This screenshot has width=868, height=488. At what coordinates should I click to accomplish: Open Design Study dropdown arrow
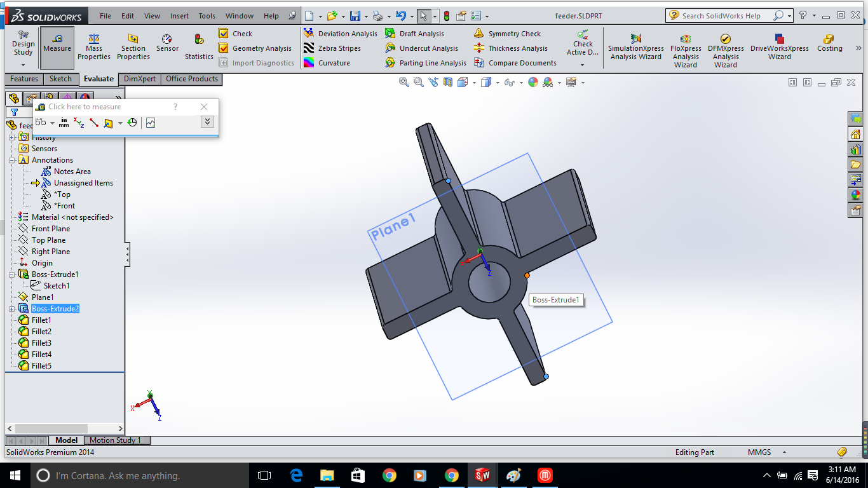click(x=23, y=65)
